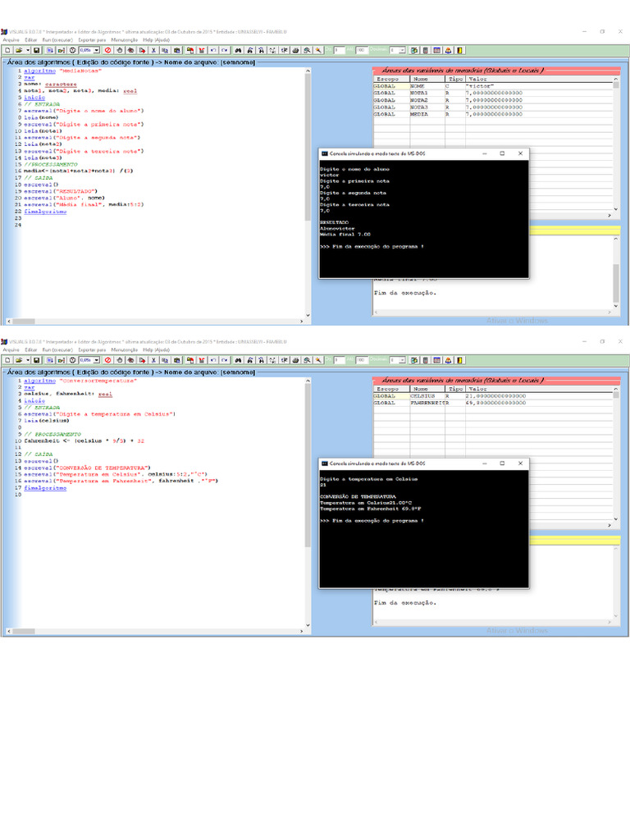The width and height of the screenshot is (630, 840).
Task: Click printer icon in bottom window toolbar
Action: (x=295, y=360)
